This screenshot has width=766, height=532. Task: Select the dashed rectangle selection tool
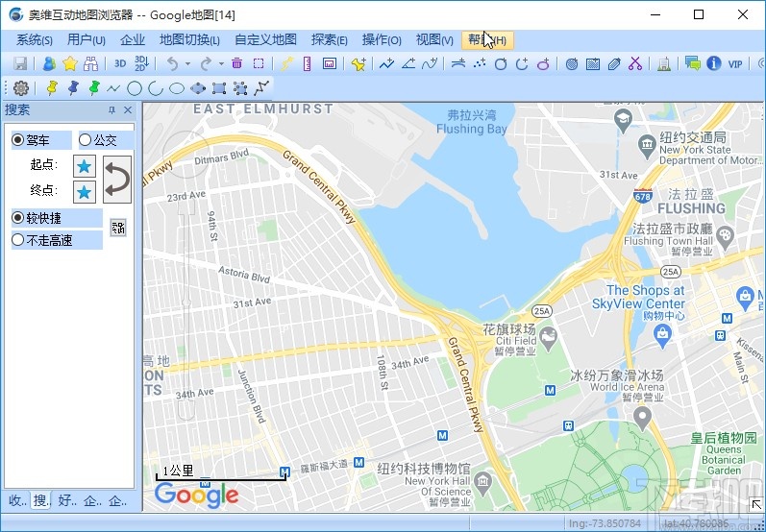click(259, 63)
